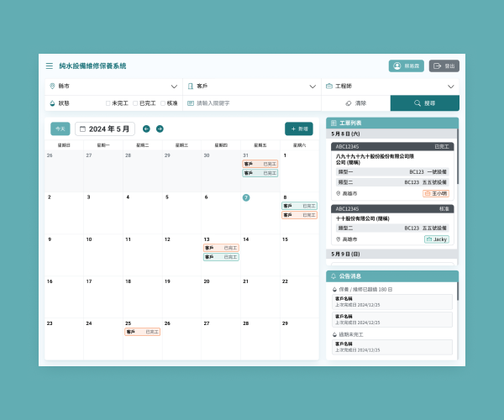504x420 pixels.
Task: Check the 未完工 status checkbox
Action: 108,102
